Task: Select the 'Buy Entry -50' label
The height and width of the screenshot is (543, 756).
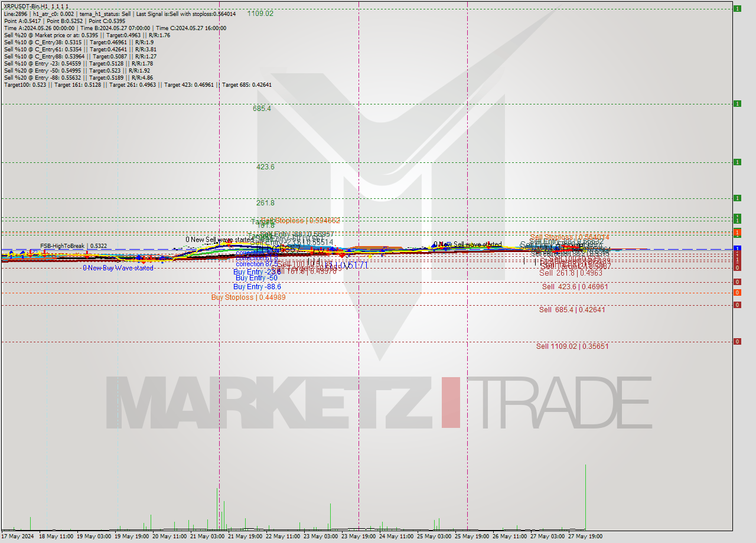Action: coord(256,278)
